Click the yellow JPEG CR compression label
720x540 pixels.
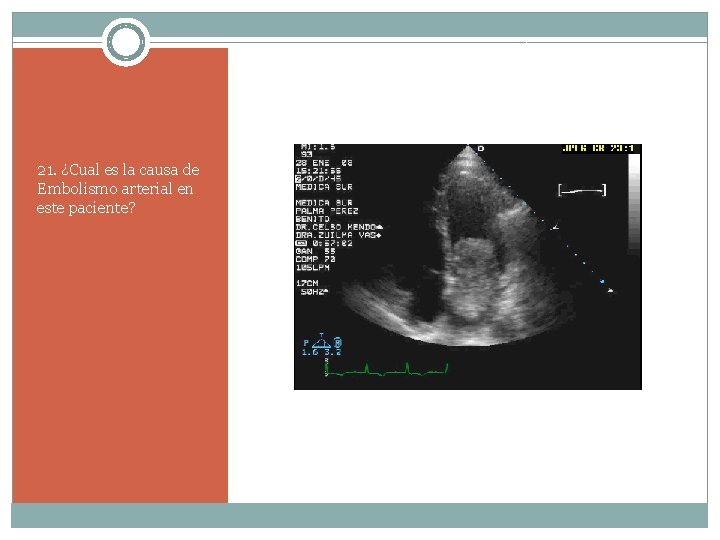(598, 148)
